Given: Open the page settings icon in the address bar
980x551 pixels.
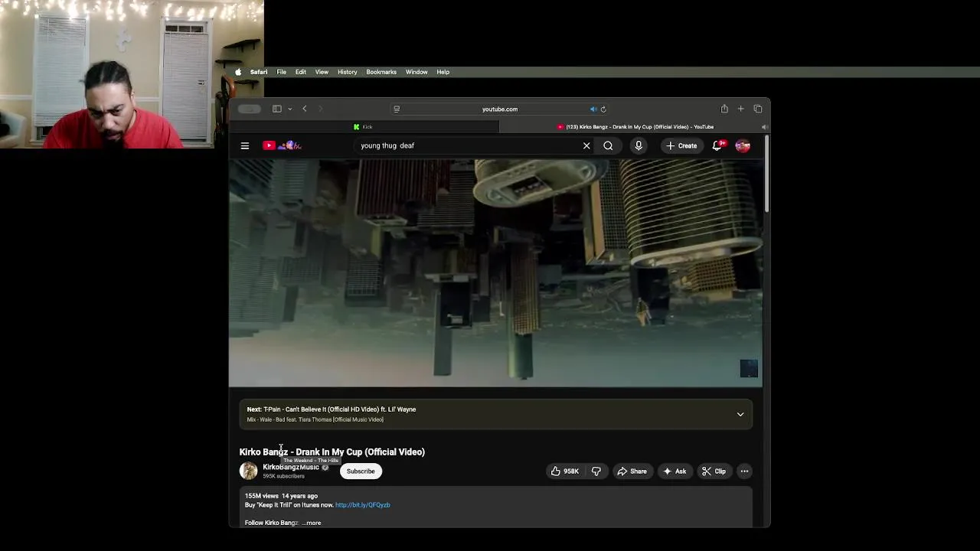Looking at the screenshot, I should pyautogui.click(x=397, y=109).
